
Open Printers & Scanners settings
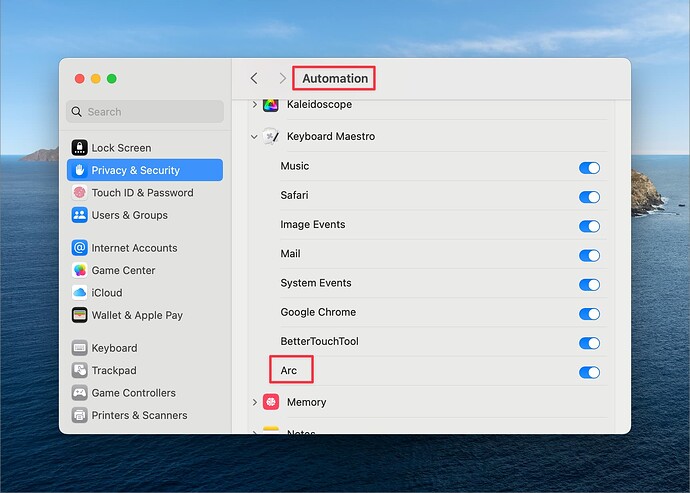point(145,415)
